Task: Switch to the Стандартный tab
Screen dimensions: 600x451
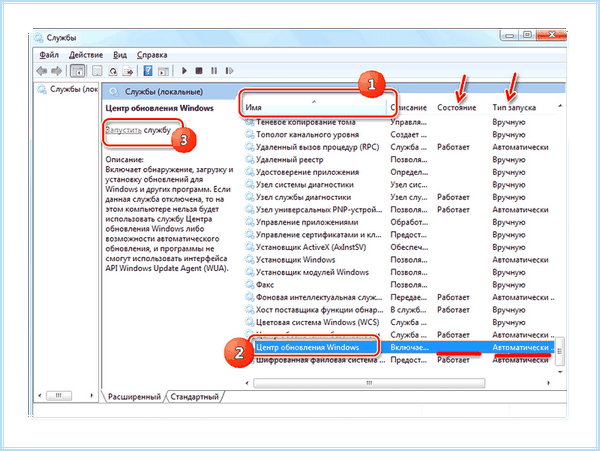Action: [x=194, y=397]
